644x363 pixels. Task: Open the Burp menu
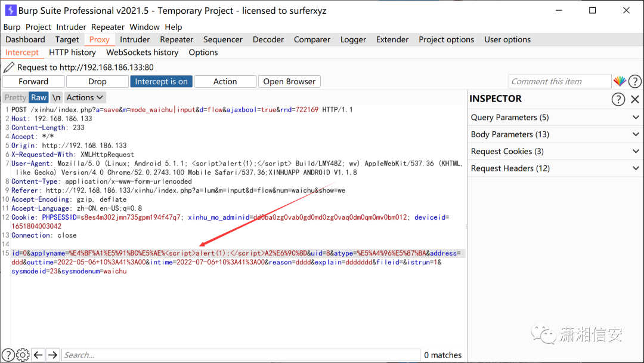[x=12, y=27]
